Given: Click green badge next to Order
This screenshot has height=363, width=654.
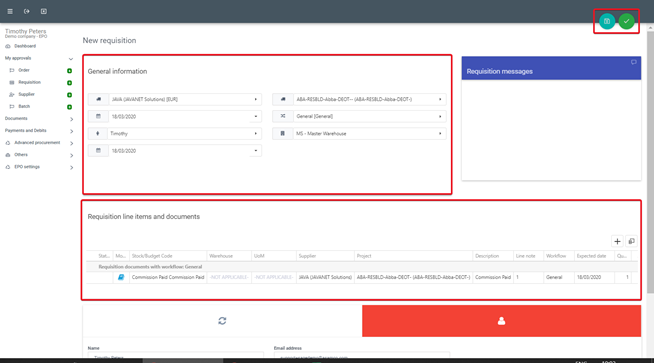Looking at the screenshot, I should (x=70, y=71).
